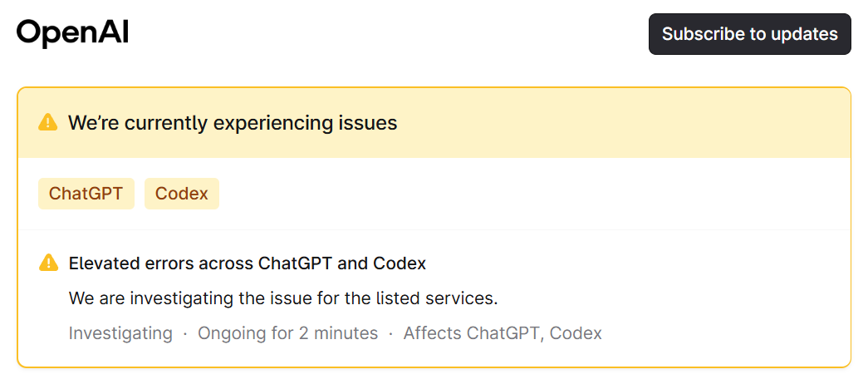This screenshot has height=384, width=868.
Task: Click the warning triangle in the yellow banner
Action: (x=48, y=122)
